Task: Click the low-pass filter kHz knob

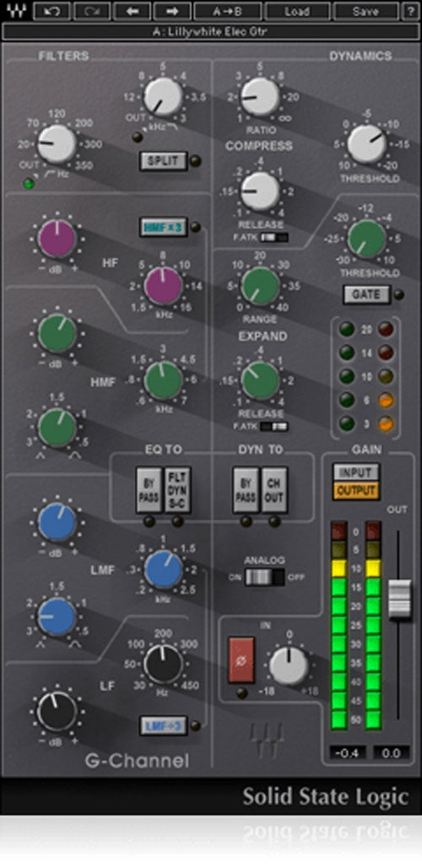Action: tap(164, 96)
